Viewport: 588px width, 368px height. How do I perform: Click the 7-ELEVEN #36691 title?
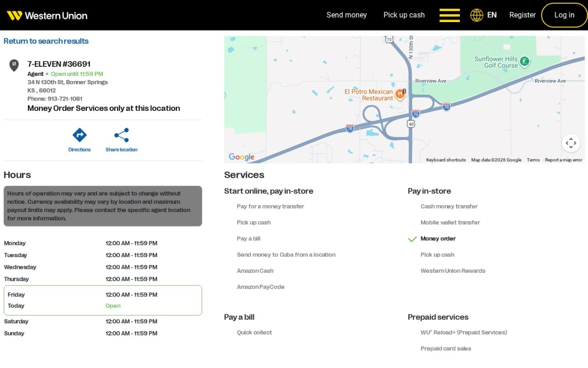tap(59, 64)
